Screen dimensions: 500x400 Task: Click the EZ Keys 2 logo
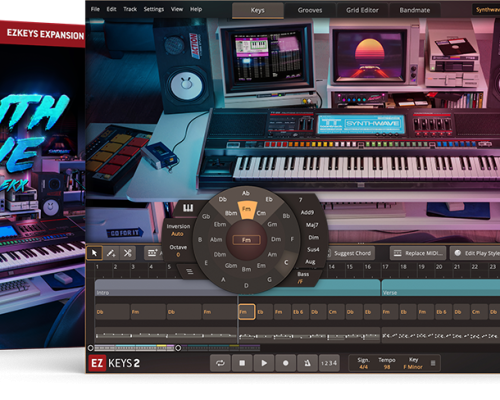(114, 363)
